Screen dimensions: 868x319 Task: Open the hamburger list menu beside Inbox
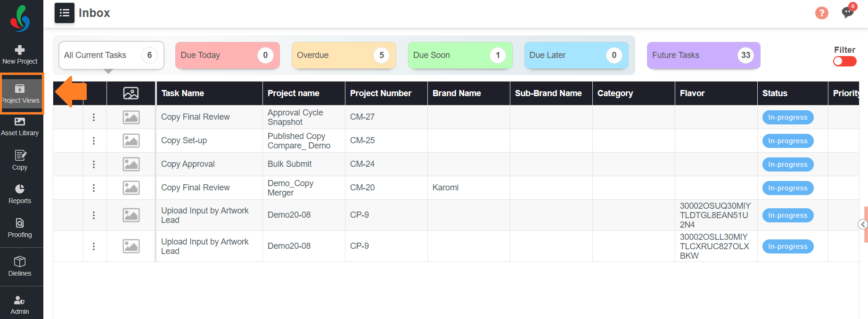(65, 13)
